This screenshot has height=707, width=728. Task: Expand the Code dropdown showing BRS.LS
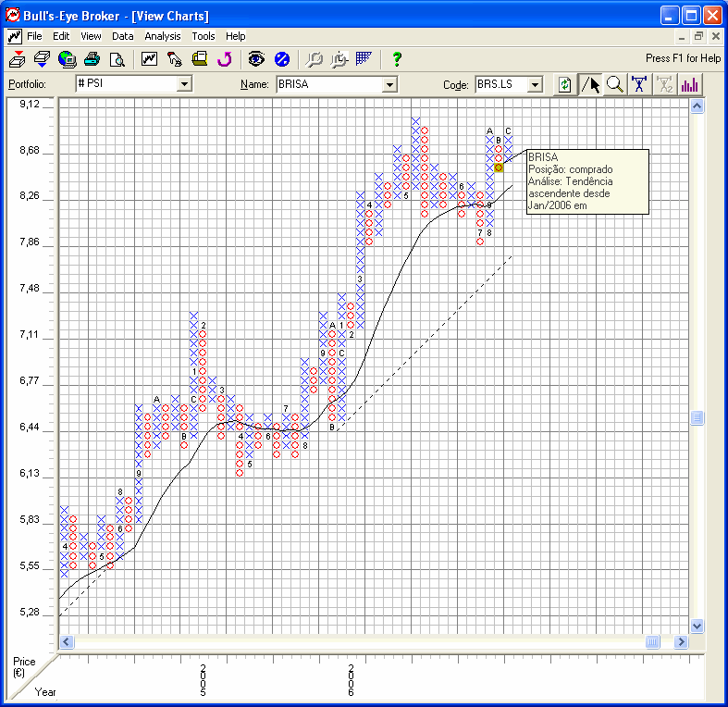pos(534,84)
